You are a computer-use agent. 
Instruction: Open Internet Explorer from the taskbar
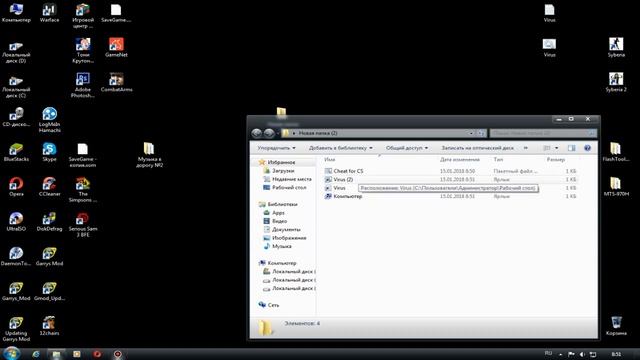point(36,354)
